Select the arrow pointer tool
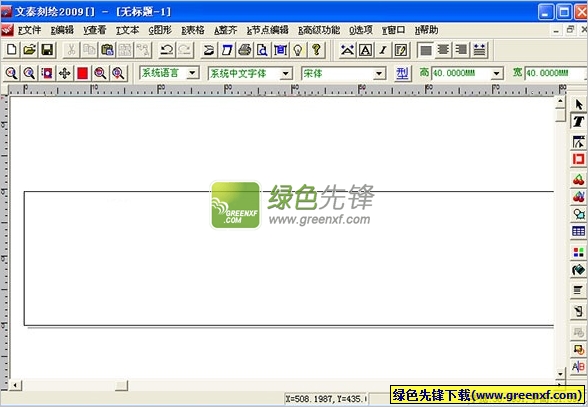Viewport: 588px width, 407px height. (x=578, y=105)
